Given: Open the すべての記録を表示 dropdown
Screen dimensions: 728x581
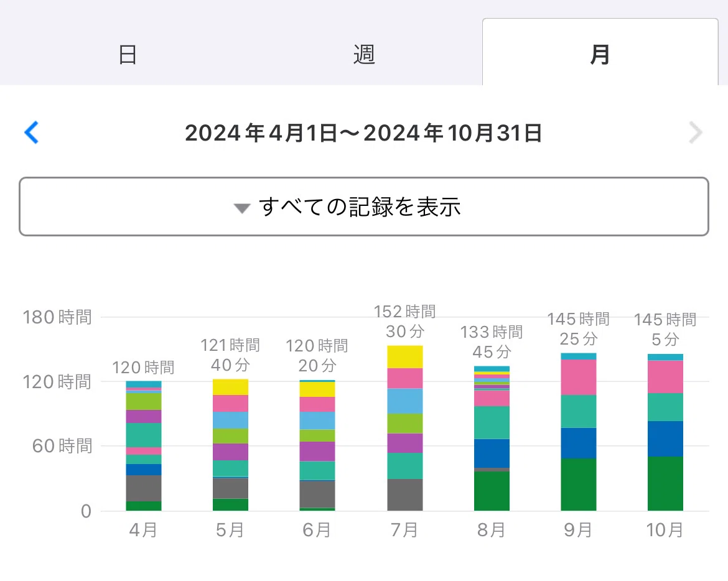Looking at the screenshot, I should [364, 207].
